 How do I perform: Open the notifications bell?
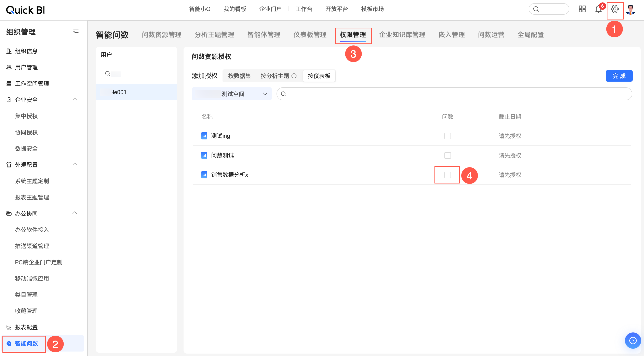tap(598, 9)
